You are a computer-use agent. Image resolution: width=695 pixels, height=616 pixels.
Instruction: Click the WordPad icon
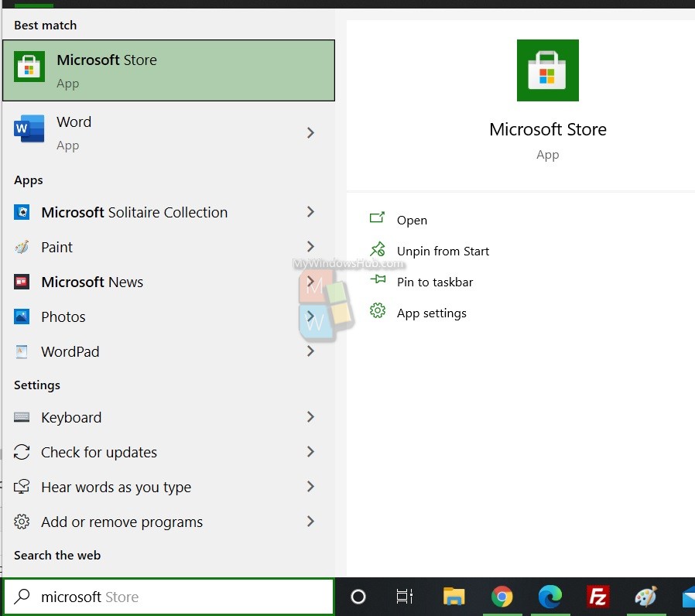click(22, 351)
